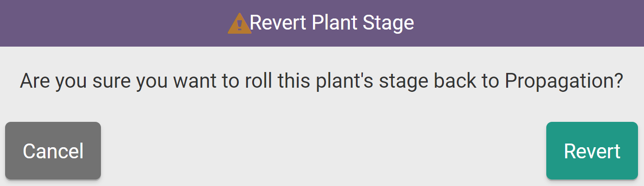Click the "Revert Plant Stage" dialog title
This screenshot has height=186, width=644.
click(x=331, y=23)
